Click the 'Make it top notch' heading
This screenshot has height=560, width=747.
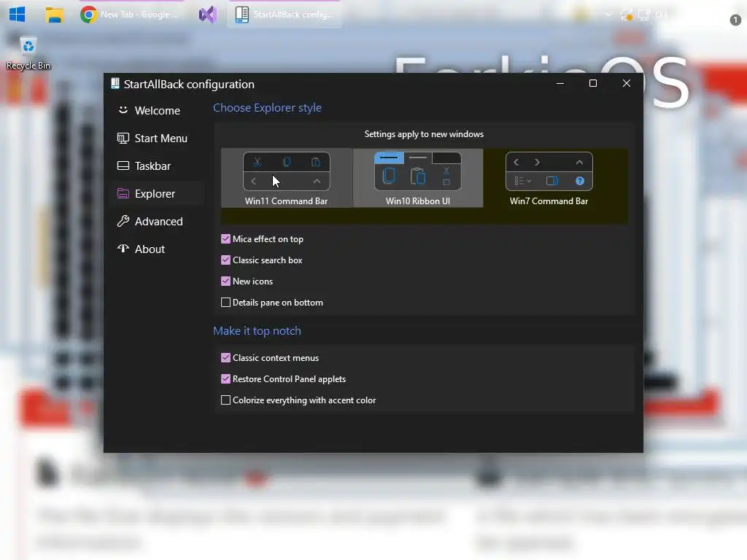tap(257, 330)
